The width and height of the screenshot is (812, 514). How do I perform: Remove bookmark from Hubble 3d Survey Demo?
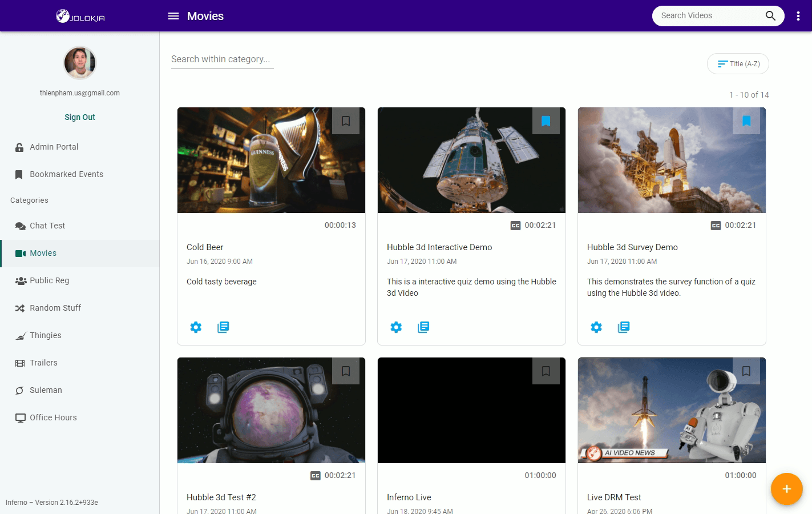tap(746, 121)
